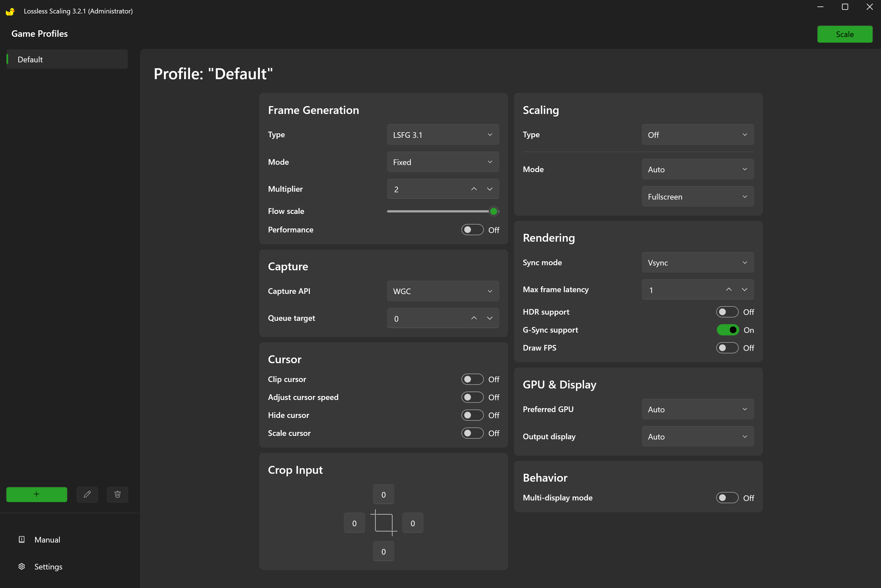This screenshot has height=588, width=881.
Task: Click the Manual book icon
Action: 22,539
